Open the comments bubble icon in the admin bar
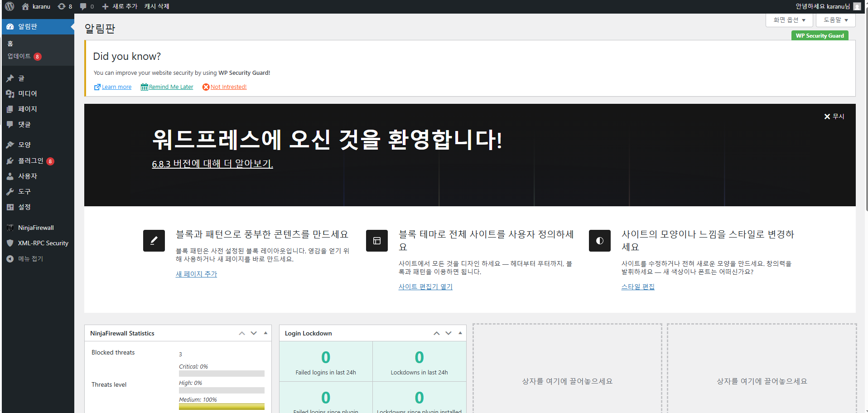This screenshot has height=413, width=868. (x=83, y=6)
